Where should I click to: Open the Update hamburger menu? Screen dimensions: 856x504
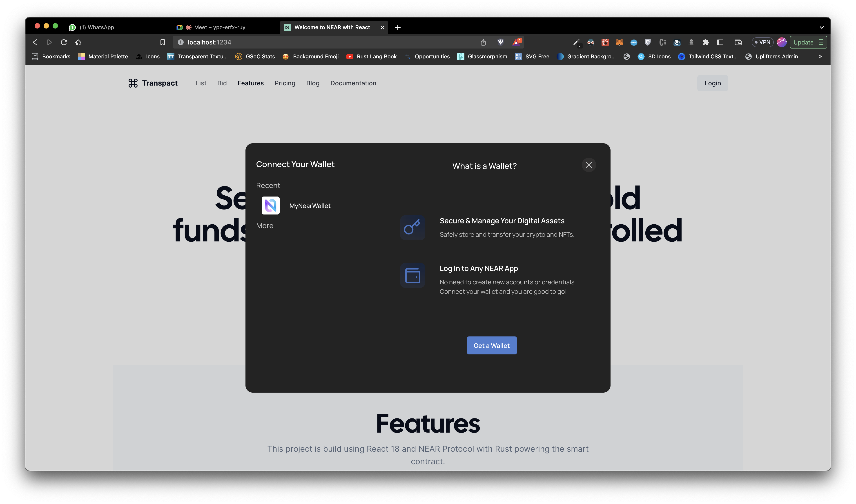(821, 42)
